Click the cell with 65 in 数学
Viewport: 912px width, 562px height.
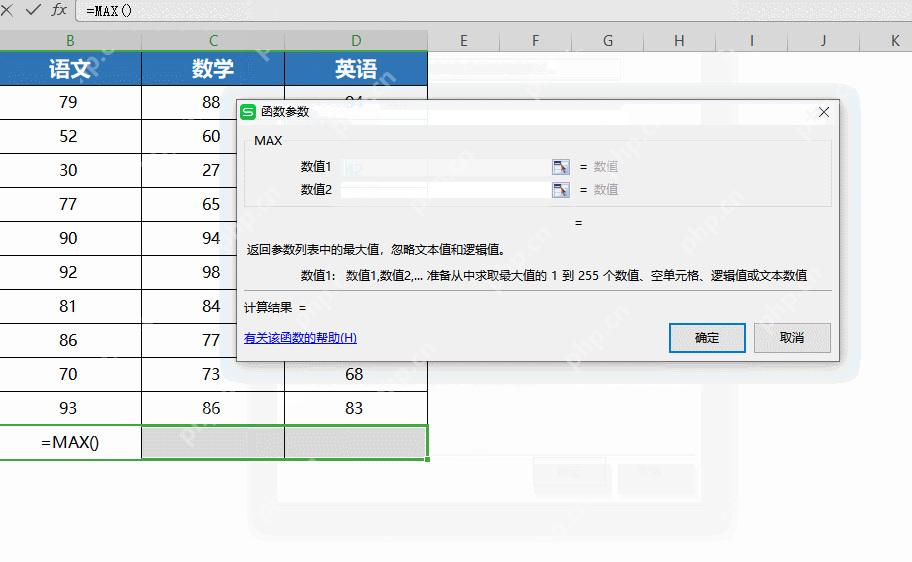tap(189, 205)
